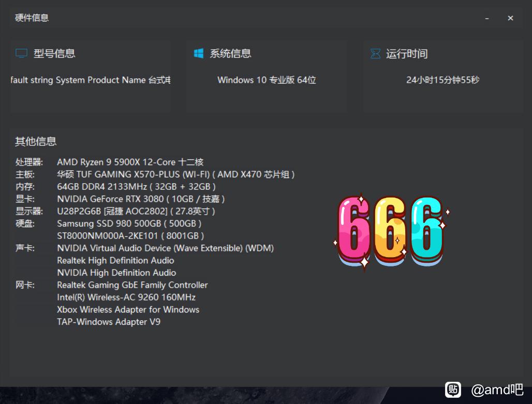Click the NVIDIA GeForce RTX 3080 line
The height and width of the screenshot is (404, 532).
pyautogui.click(x=141, y=199)
